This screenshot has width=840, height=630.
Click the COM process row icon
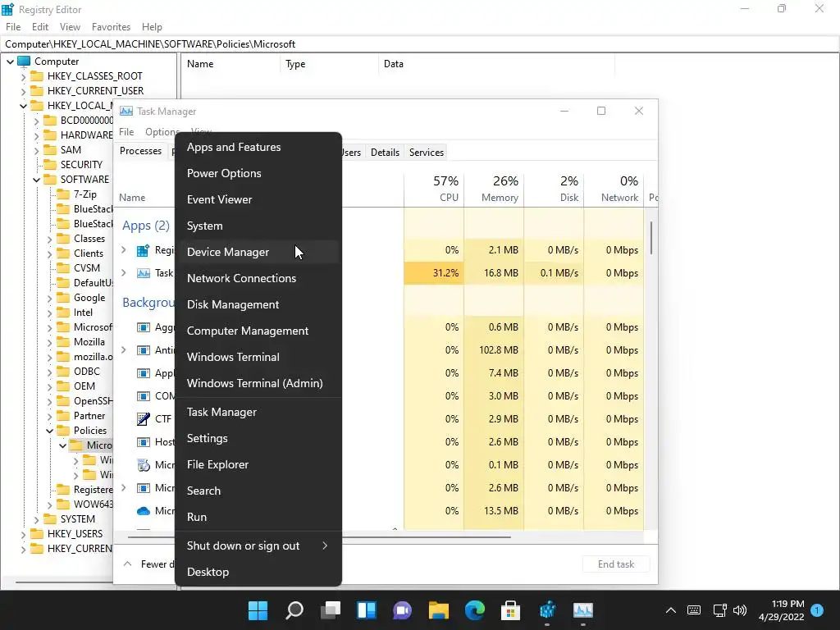143,396
